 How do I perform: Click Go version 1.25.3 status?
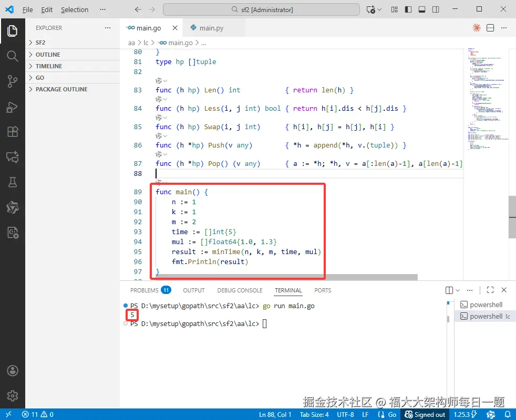pos(466,414)
